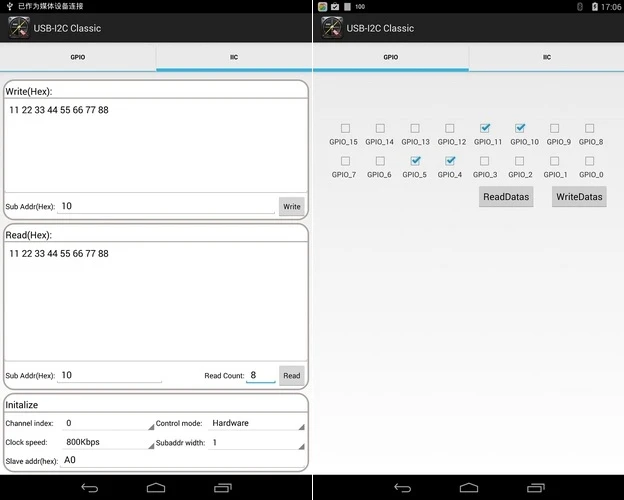Enable GPIO_0 checkbox
Viewport: 624px width, 500px height.
(589, 161)
